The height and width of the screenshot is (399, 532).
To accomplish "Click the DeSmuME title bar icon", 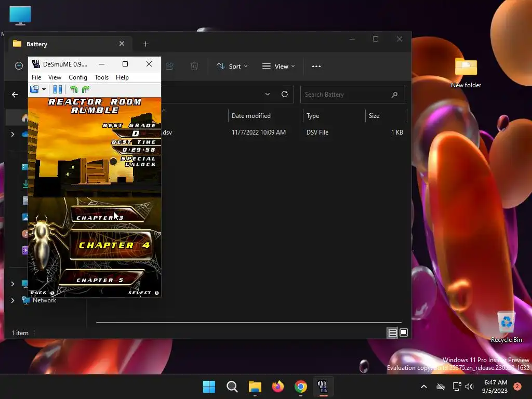I will tap(36, 64).
